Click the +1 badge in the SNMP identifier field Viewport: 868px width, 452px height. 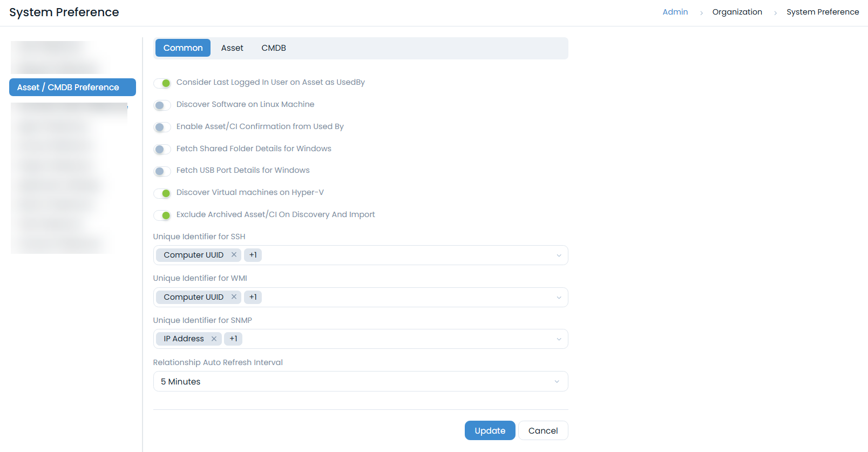233,339
